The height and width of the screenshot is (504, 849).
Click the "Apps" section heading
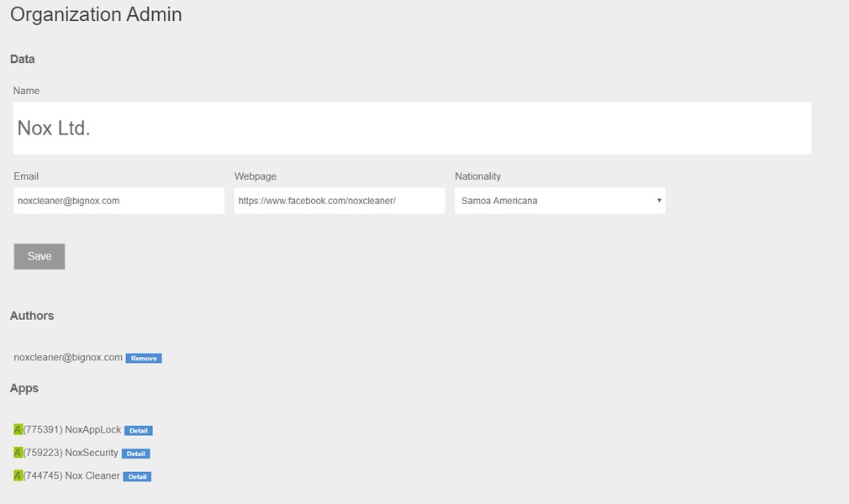(24, 388)
